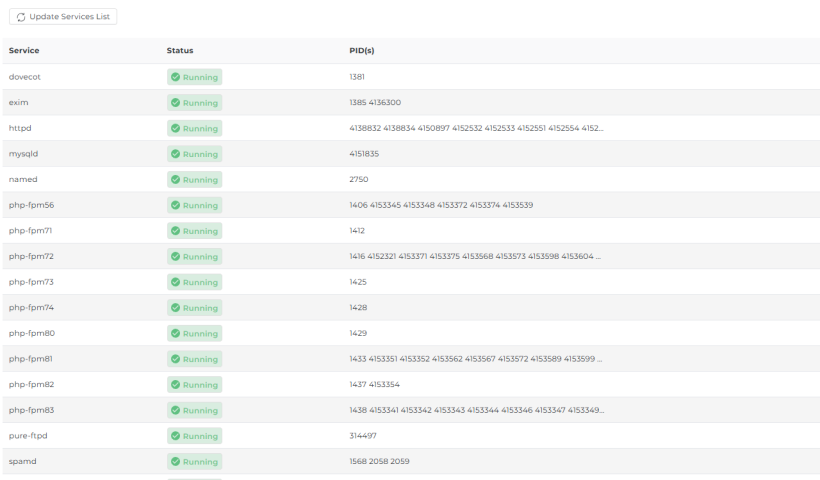Click the Running badge in the php-fpm56 row
The width and height of the screenshot is (820, 480).
(195, 205)
